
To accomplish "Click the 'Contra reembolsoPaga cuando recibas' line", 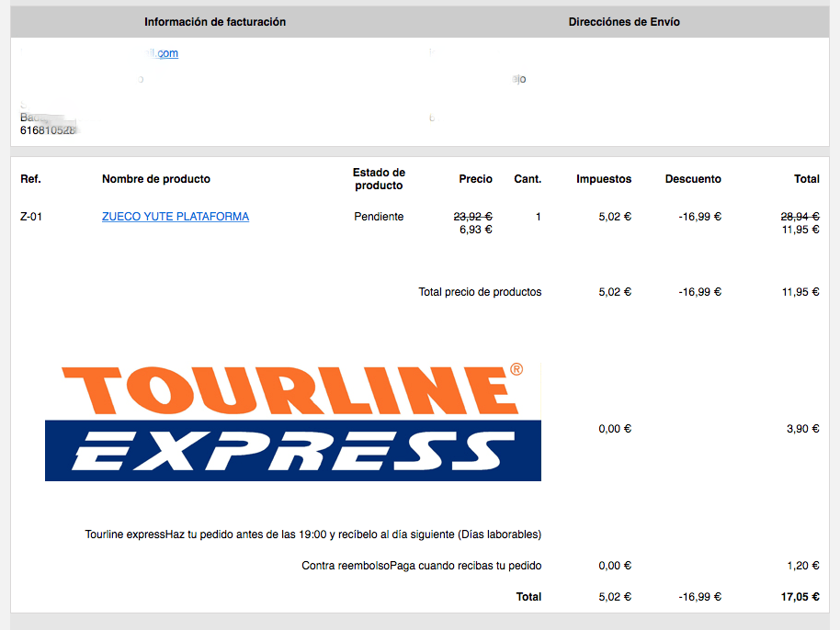I will [x=422, y=565].
